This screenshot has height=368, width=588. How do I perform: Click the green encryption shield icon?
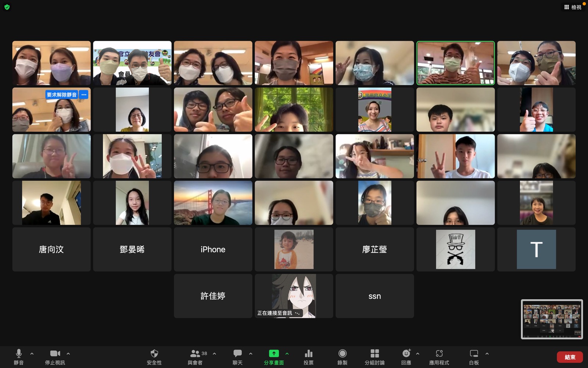7,7
